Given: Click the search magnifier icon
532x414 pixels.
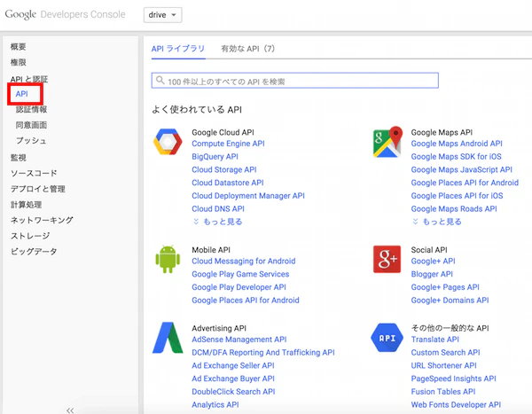Looking at the screenshot, I should click(x=160, y=81).
